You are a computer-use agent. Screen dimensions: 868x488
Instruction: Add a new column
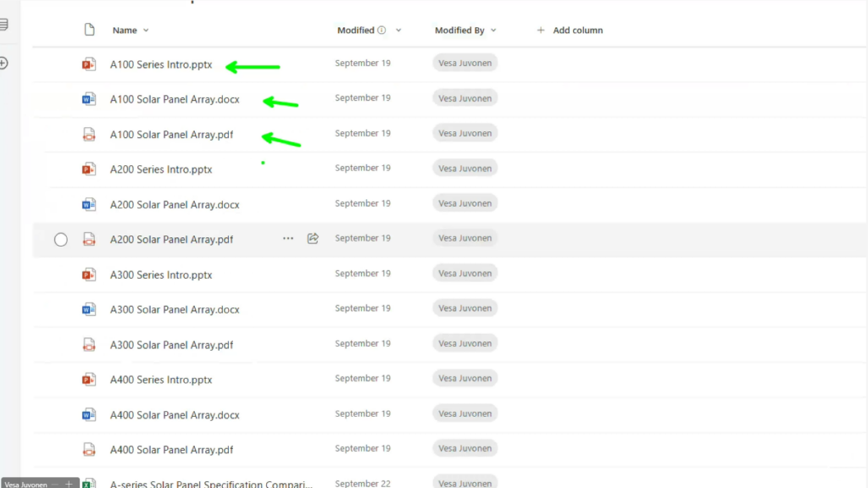[570, 30]
